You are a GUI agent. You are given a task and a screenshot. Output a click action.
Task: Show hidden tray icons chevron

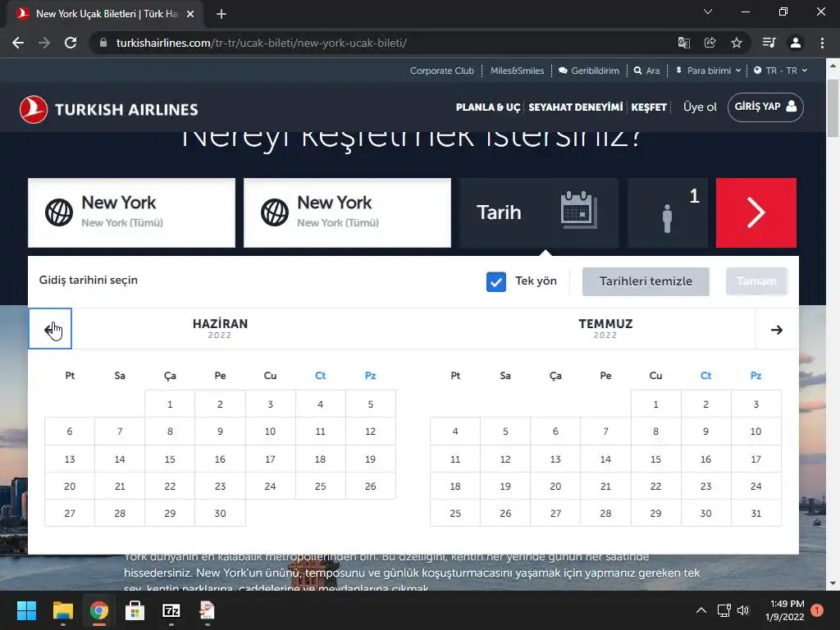tap(701, 610)
